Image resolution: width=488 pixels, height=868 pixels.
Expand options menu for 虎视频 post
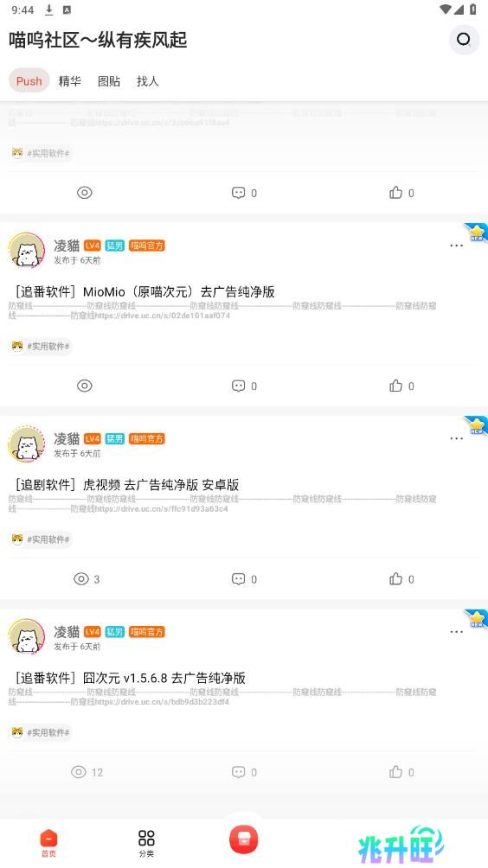(x=457, y=438)
